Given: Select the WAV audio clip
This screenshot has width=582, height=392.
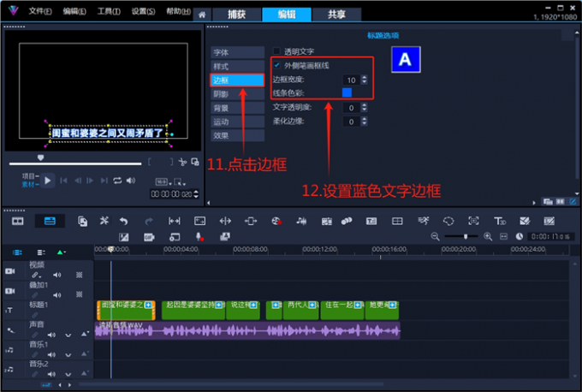Looking at the screenshot, I should point(247,330).
